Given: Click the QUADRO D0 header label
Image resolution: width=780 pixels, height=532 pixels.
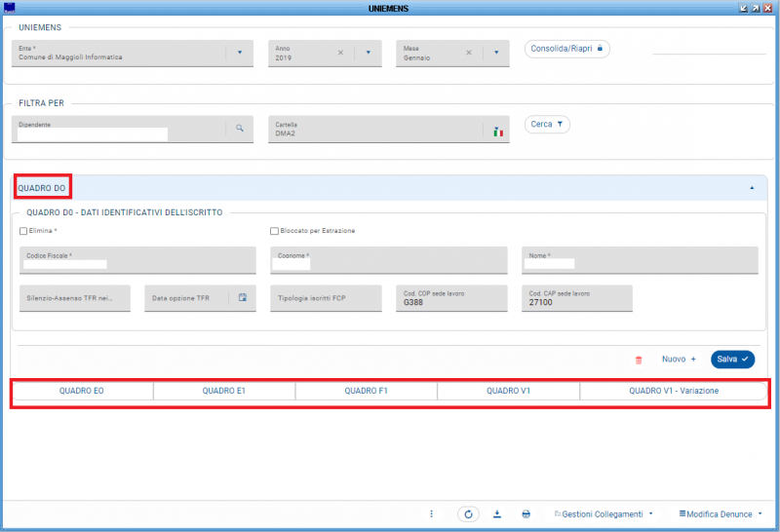Looking at the screenshot, I should tap(42, 188).
